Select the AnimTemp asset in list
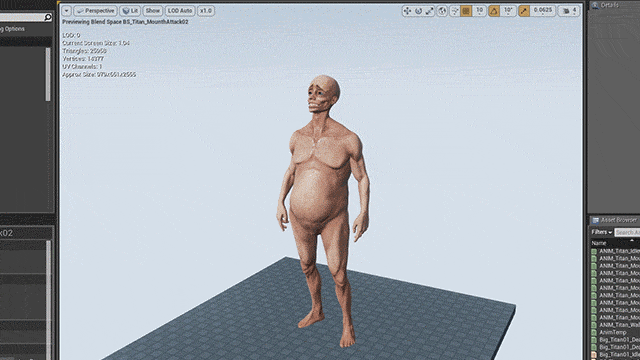This screenshot has width=640, height=360. 613,332
